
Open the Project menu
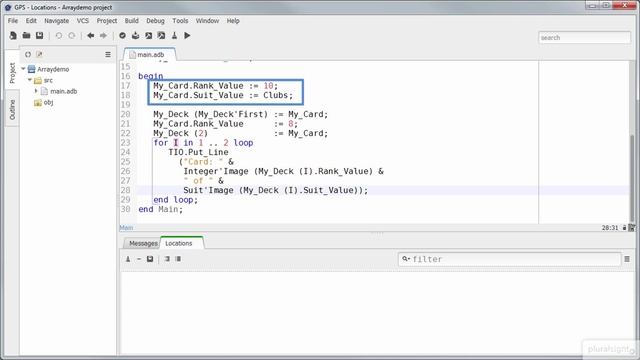(107, 20)
